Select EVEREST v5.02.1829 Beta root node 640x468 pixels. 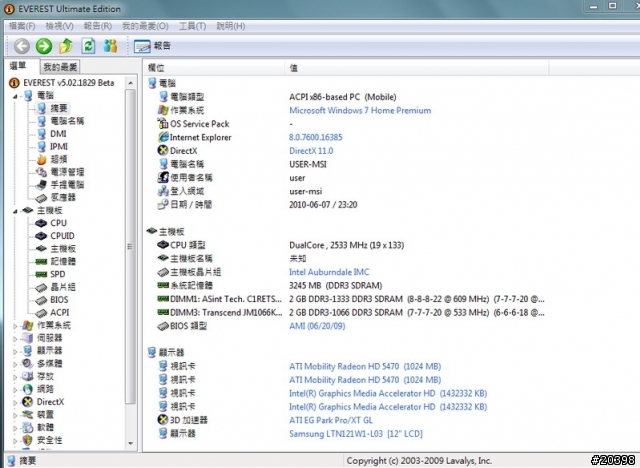point(69,83)
